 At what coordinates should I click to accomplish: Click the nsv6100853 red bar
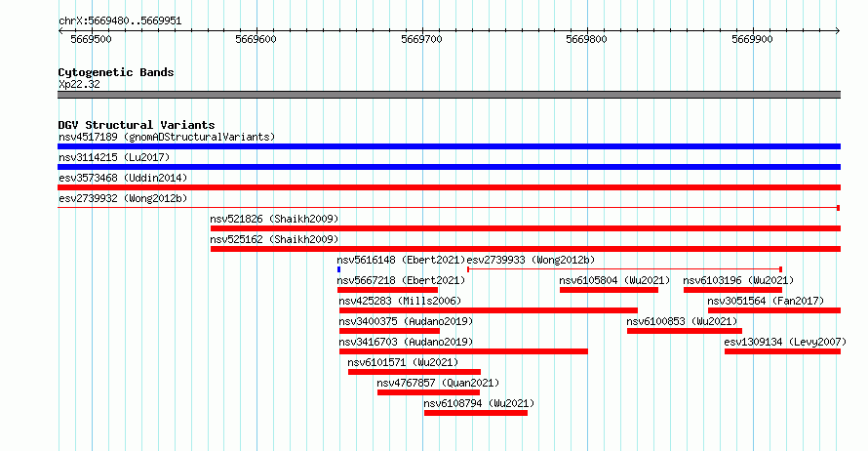pos(685,331)
